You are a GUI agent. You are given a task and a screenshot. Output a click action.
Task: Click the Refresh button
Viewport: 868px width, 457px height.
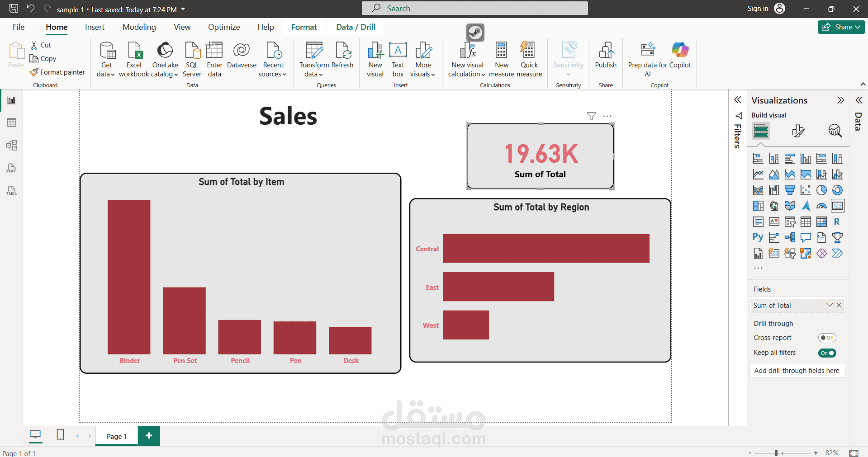(342, 55)
